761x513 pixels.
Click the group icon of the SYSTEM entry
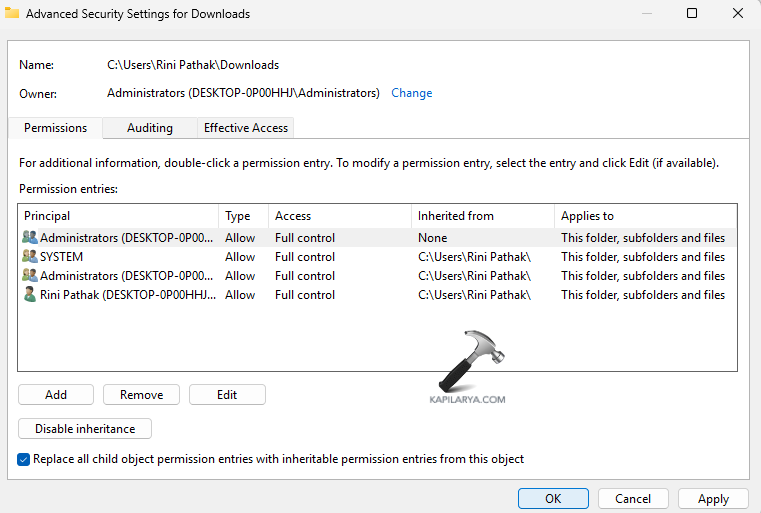pos(30,257)
